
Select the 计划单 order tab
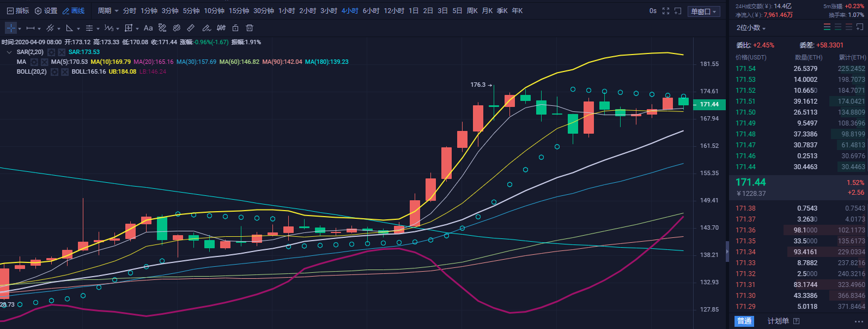pyautogui.click(x=778, y=321)
